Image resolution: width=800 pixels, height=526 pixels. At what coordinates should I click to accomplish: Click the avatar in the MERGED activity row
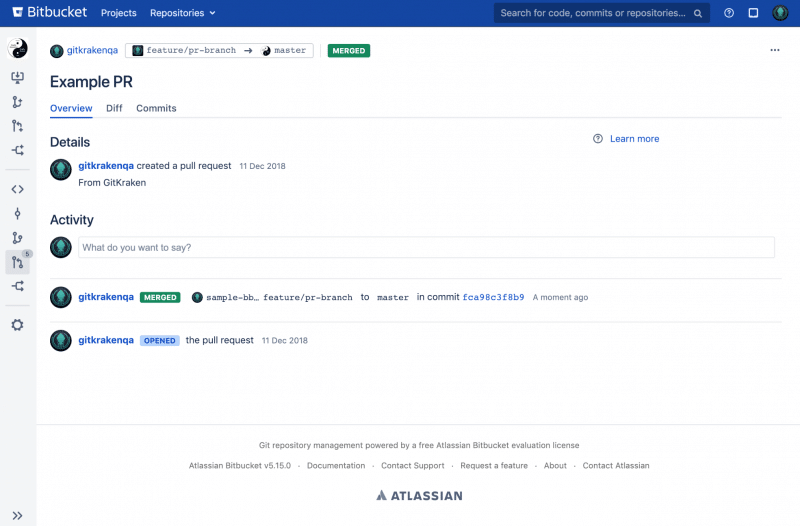[x=61, y=297]
